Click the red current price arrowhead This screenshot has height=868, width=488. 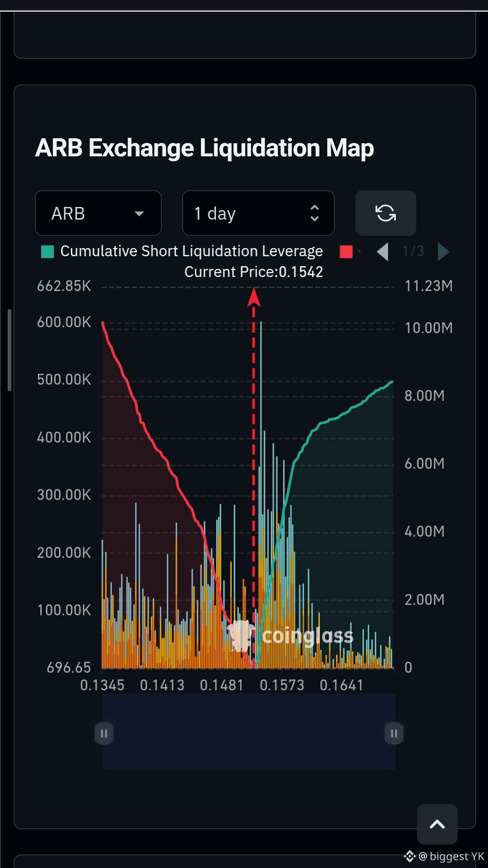pyautogui.click(x=254, y=297)
